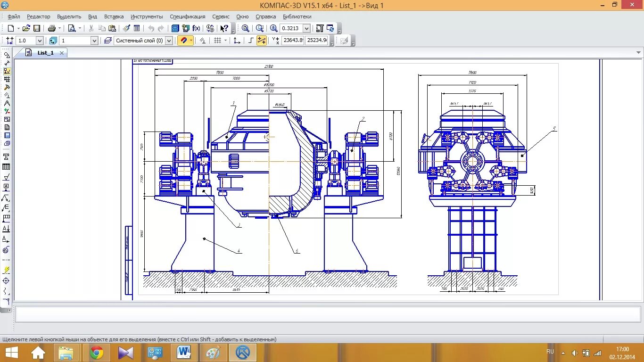The width and height of the screenshot is (644, 362).
Task: Select the Datum base symbol tool
Action: [x=7, y=188]
